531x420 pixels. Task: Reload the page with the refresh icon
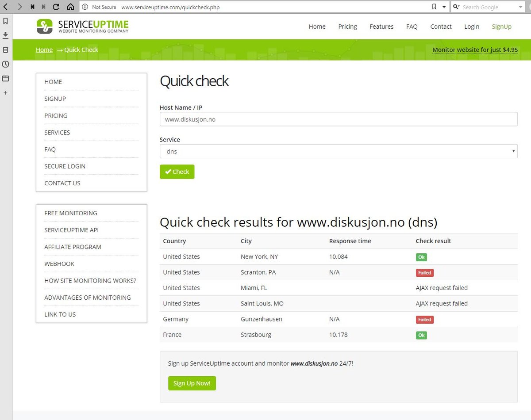click(56, 7)
